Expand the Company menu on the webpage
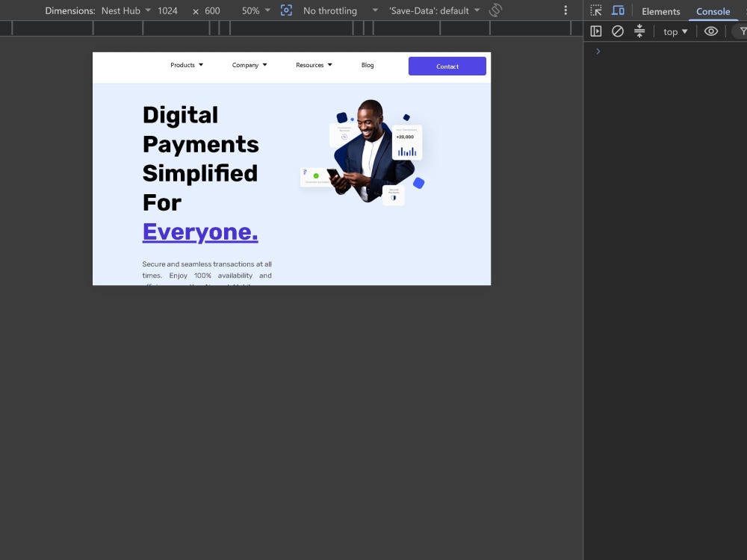Screen dimensions: 747x560 249,65
